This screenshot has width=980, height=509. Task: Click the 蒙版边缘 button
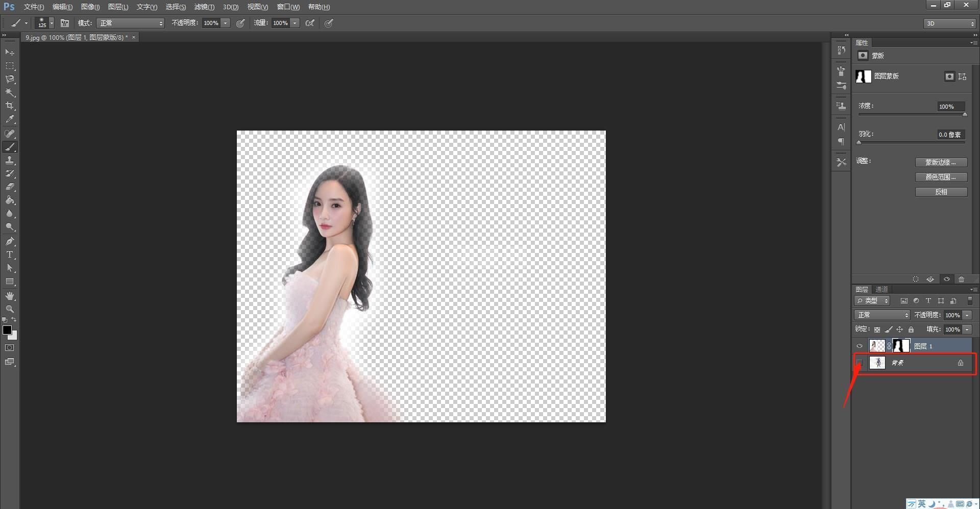pyautogui.click(x=941, y=162)
